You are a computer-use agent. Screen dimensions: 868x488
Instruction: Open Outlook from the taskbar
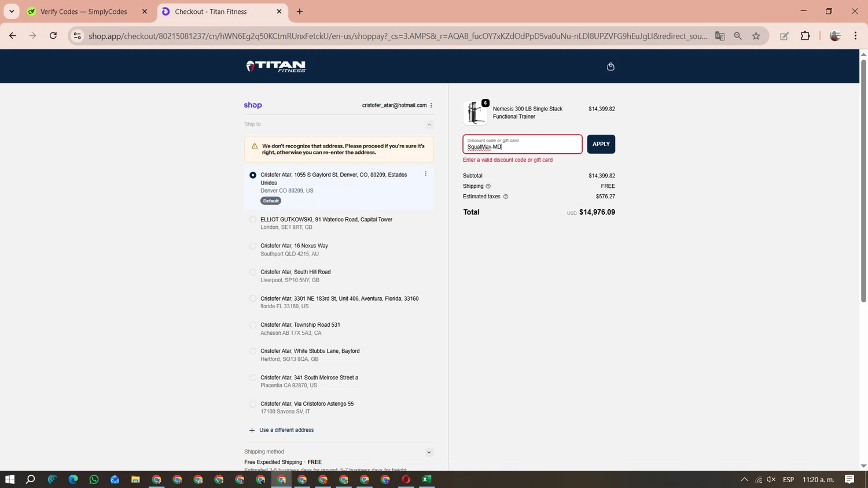pyautogui.click(x=115, y=479)
